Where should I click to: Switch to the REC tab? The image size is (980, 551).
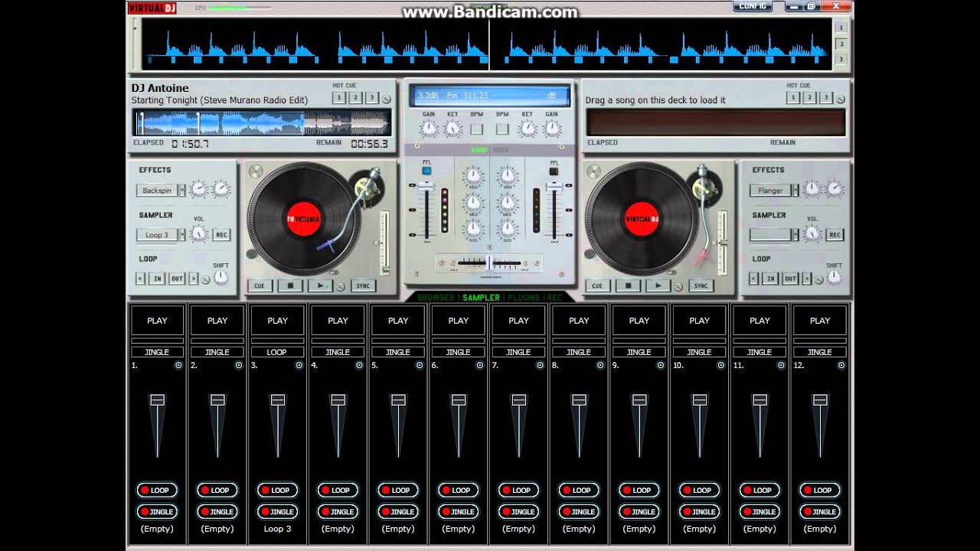pyautogui.click(x=555, y=297)
